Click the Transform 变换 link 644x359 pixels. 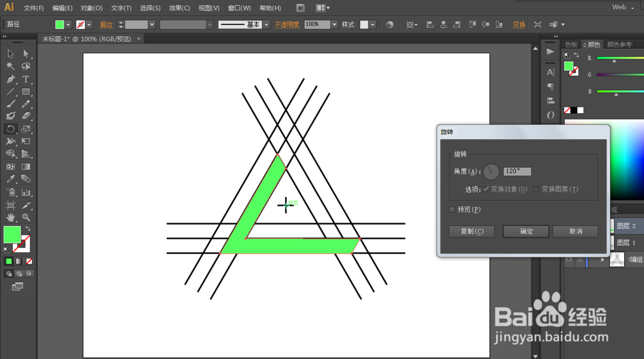518,24
